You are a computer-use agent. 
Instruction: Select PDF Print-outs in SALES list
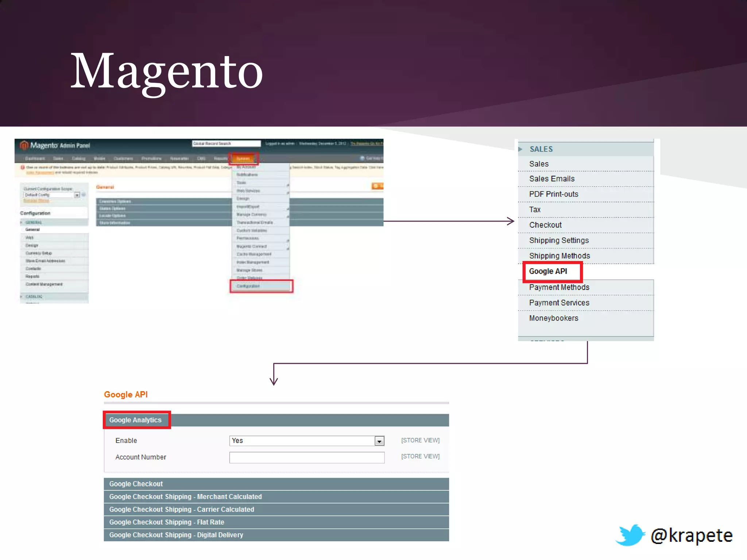(x=586, y=194)
